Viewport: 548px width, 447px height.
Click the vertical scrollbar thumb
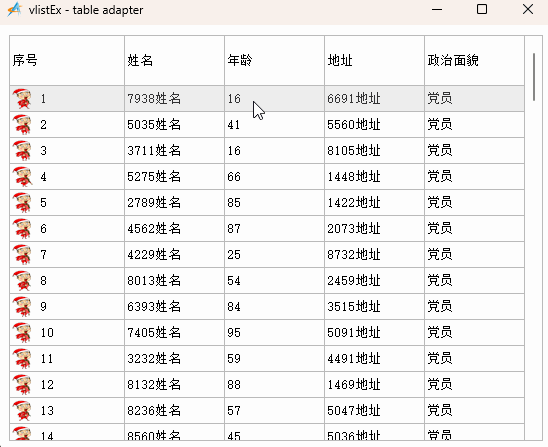(534, 77)
